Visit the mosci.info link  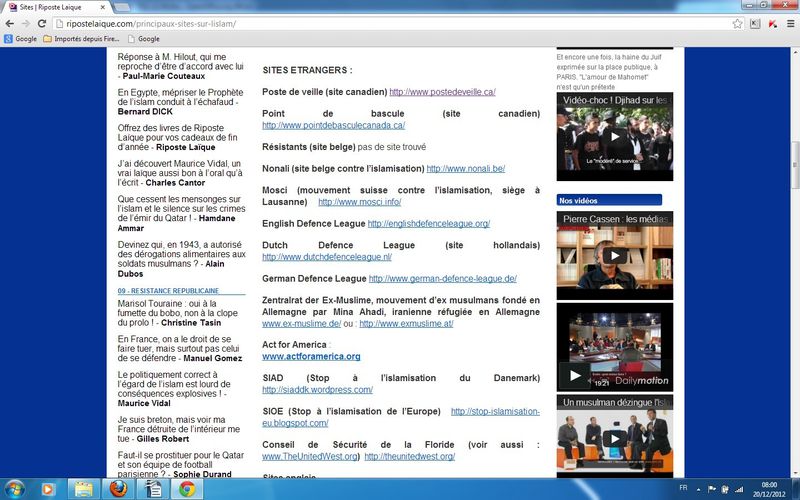click(x=360, y=202)
